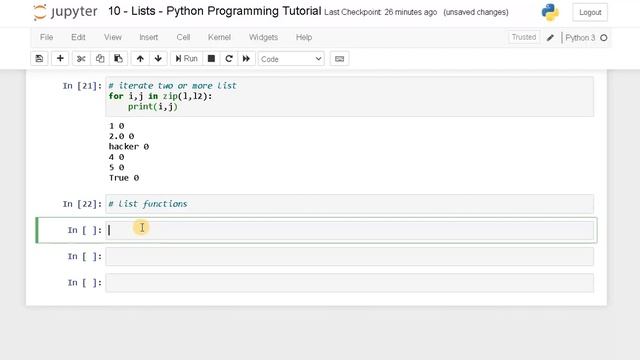Click the '# iterate two or more list' comment

(x=173, y=86)
